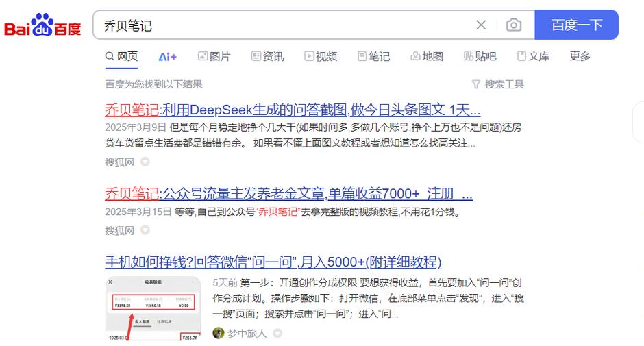The image size is (644, 346).
Task: Expand dropdown beside 搜狐网 under DeepSeek result
Action: click(145, 162)
